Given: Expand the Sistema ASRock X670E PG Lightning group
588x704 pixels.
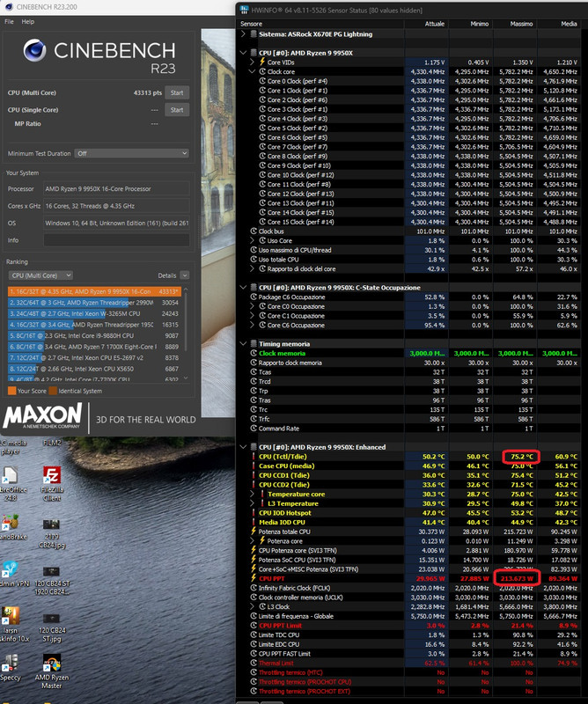Looking at the screenshot, I should pyautogui.click(x=243, y=34).
